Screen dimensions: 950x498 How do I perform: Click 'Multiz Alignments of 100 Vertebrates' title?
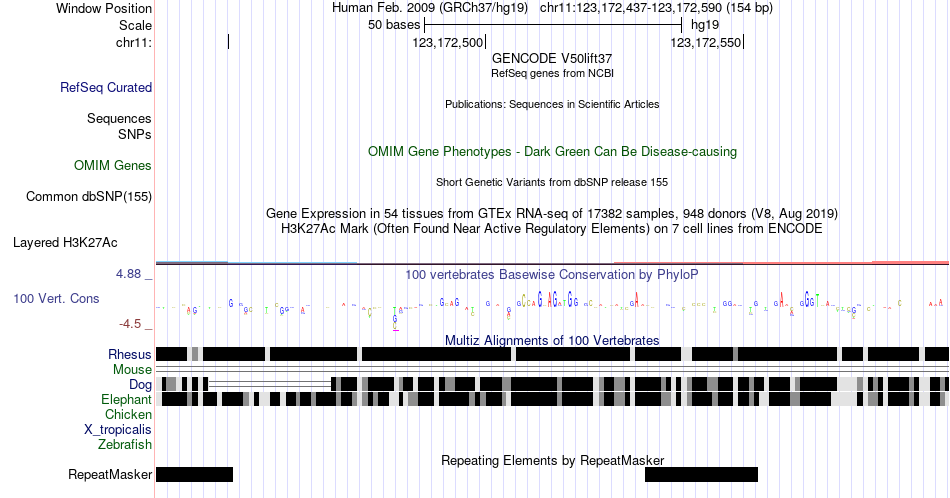(552, 340)
